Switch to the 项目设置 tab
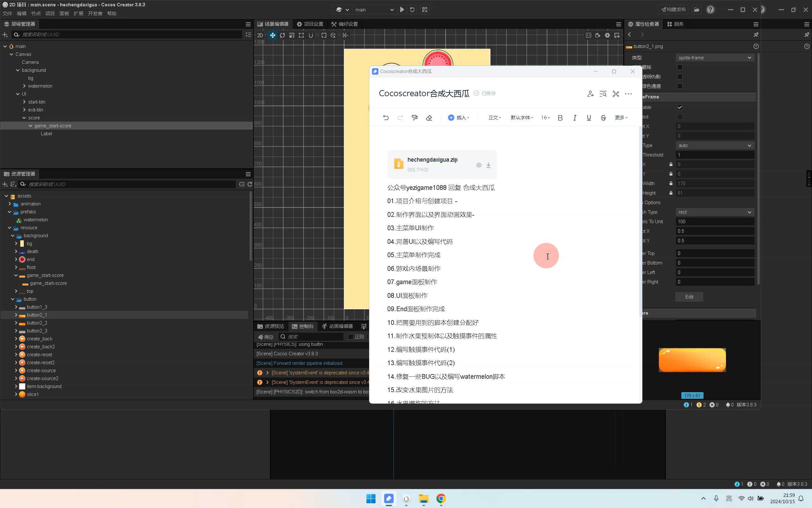Image resolution: width=812 pixels, height=508 pixels. pos(310,24)
